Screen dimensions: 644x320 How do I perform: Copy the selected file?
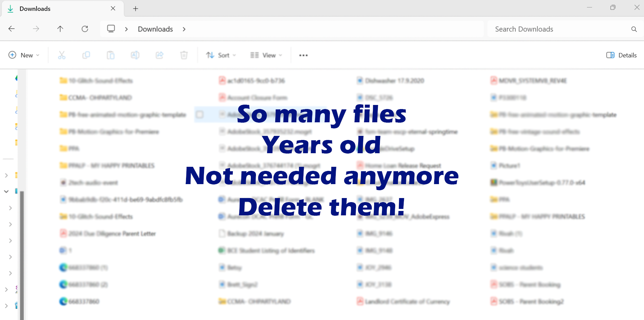pos(86,55)
